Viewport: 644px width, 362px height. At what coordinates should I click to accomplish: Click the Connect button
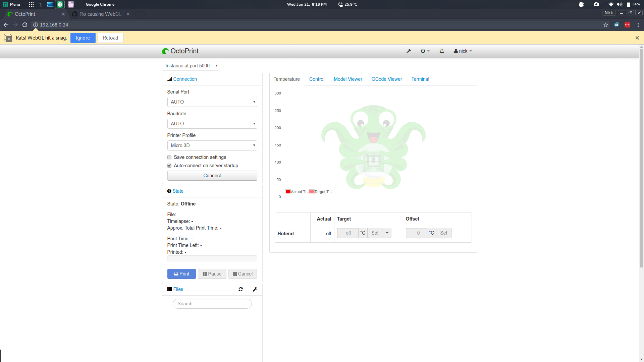(x=212, y=176)
